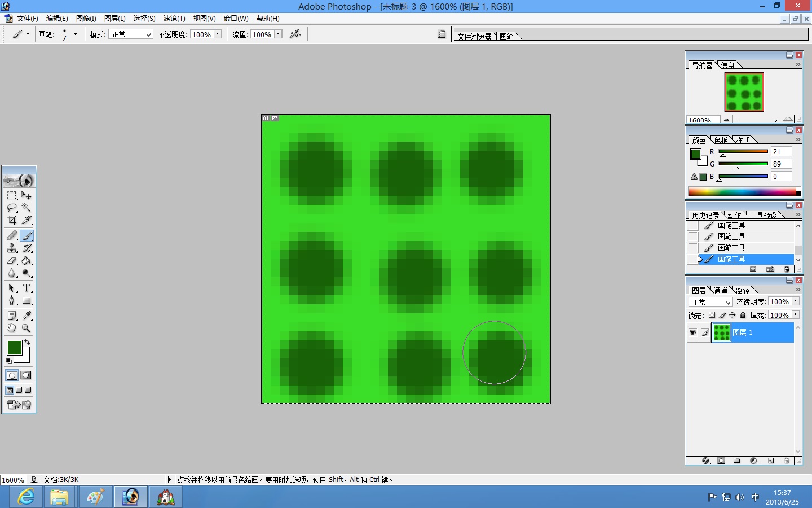812x508 pixels.
Task: Swap foreground and background colors
Action: tap(27, 342)
